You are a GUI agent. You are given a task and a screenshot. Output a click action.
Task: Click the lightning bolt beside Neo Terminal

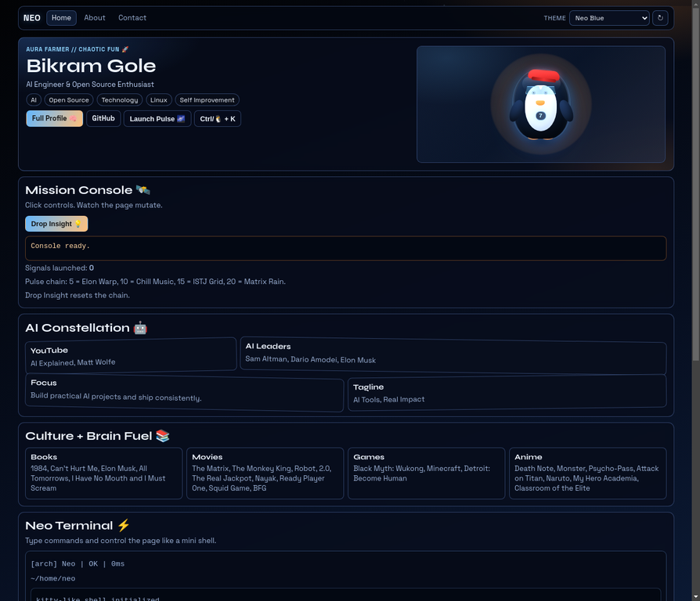[124, 525]
